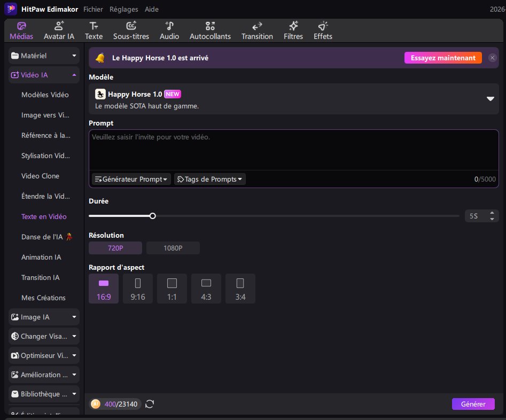This screenshot has height=420, width=506.
Task: Open Mes Créations in sidebar
Action: point(43,298)
